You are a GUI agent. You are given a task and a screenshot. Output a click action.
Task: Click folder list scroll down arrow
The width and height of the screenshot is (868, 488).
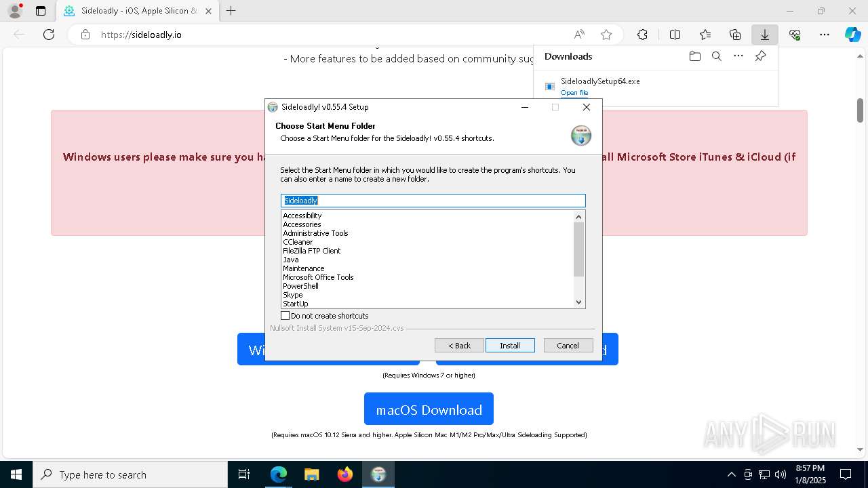coord(578,302)
